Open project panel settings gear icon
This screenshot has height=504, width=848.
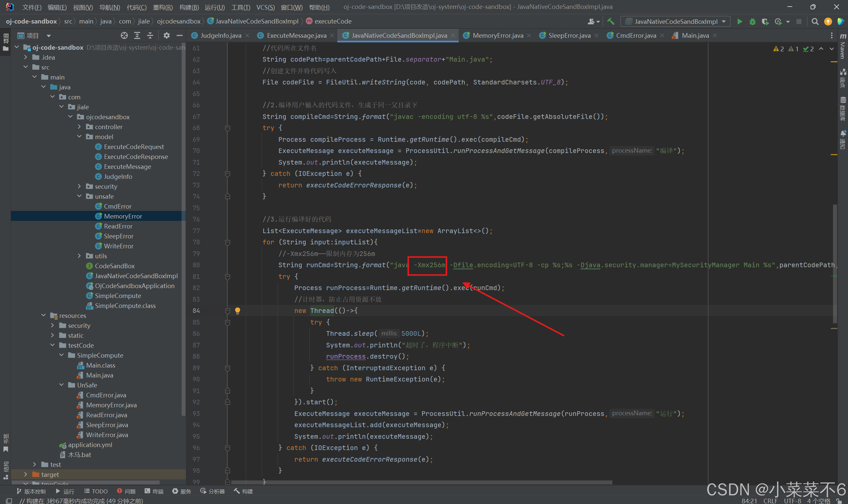(166, 35)
